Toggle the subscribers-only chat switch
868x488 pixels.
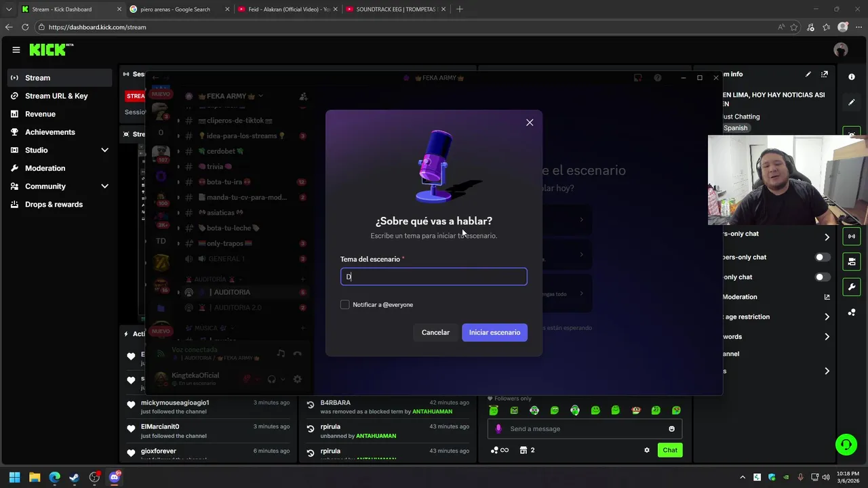coord(822,258)
